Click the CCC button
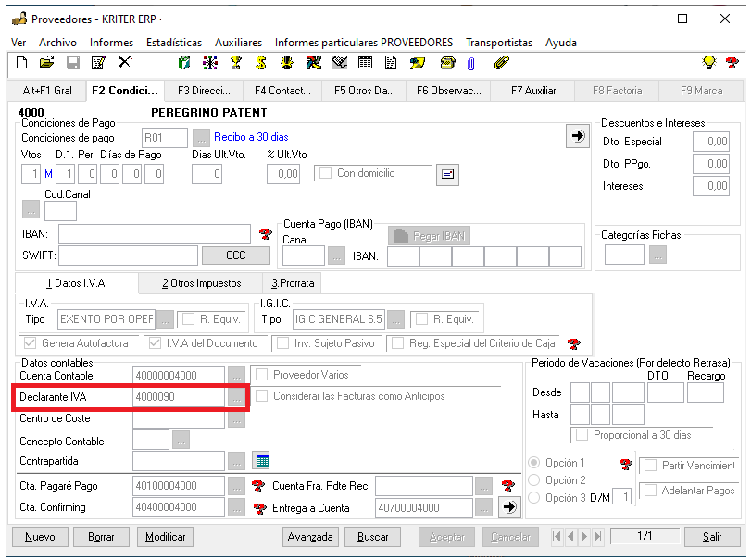This screenshot has height=560, width=751. (235, 255)
